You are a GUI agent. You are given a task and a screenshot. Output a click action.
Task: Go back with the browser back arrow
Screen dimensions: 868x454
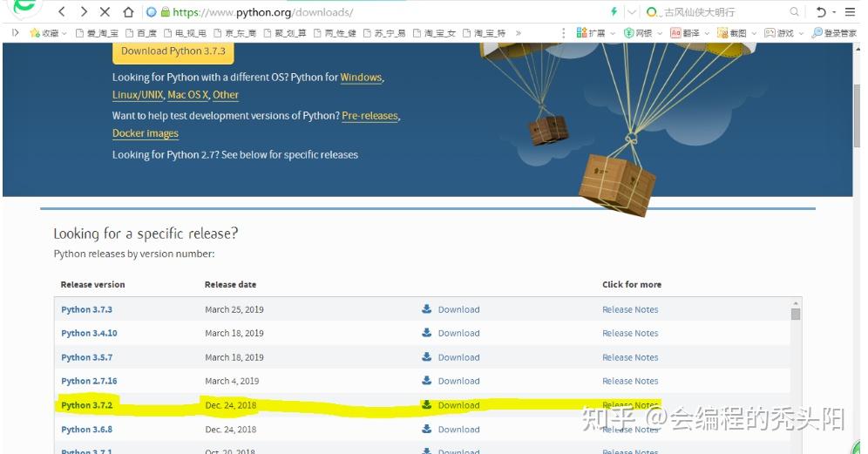[62, 11]
